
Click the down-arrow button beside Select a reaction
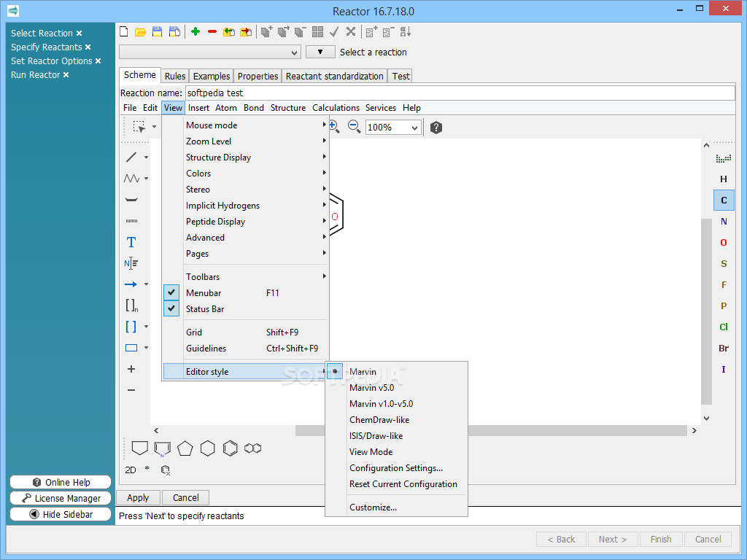click(x=320, y=52)
